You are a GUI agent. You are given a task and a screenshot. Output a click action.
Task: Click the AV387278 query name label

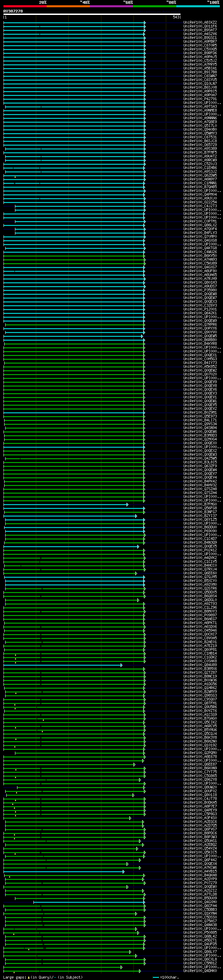click(x=13, y=11)
